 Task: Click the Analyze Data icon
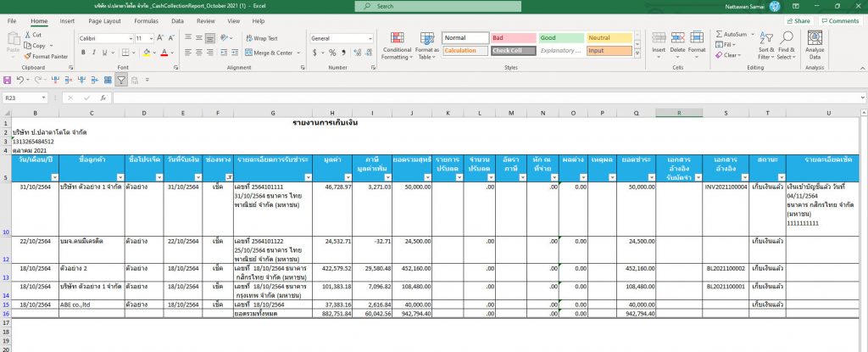click(x=815, y=47)
